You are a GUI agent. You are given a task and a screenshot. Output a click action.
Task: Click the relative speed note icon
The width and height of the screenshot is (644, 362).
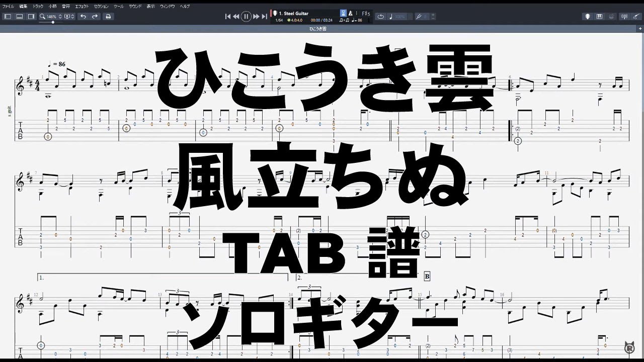tap(391, 17)
